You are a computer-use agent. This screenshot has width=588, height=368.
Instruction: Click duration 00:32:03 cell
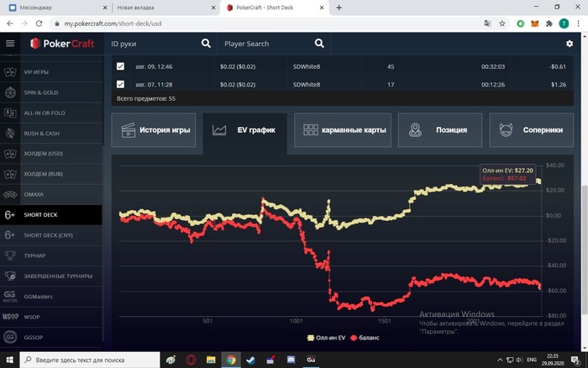[x=493, y=66]
